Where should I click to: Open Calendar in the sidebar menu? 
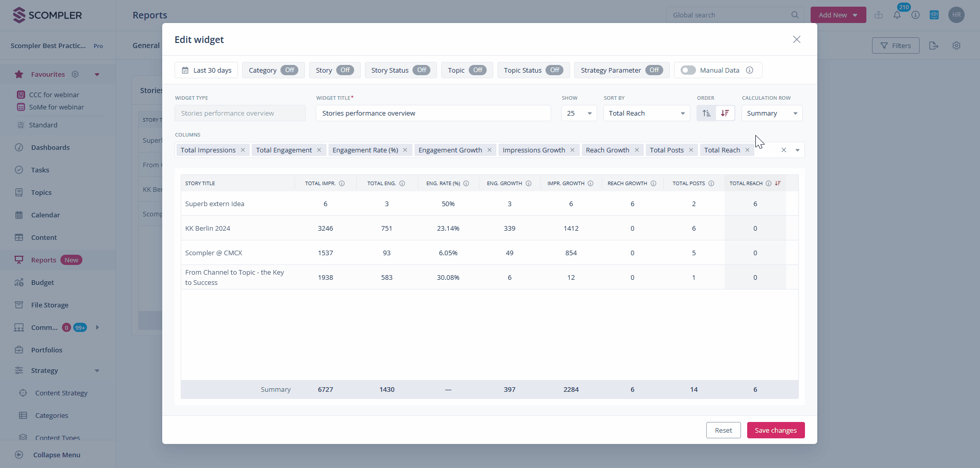click(46, 215)
